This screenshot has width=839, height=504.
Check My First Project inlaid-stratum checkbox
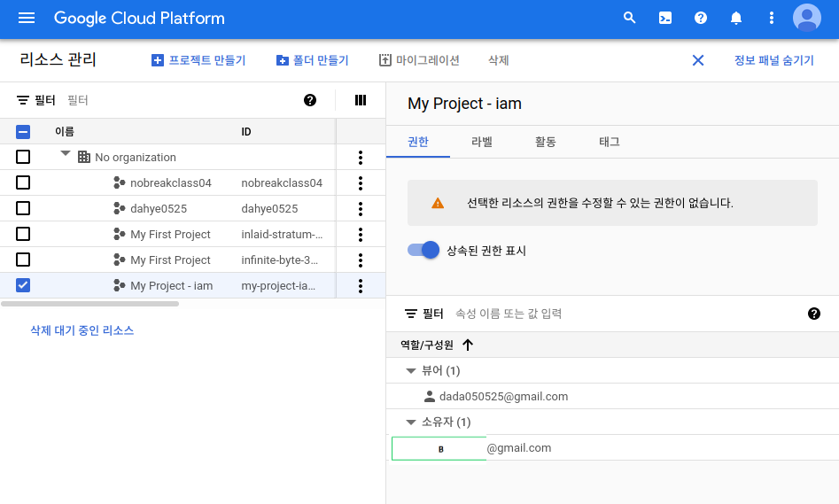[23, 234]
